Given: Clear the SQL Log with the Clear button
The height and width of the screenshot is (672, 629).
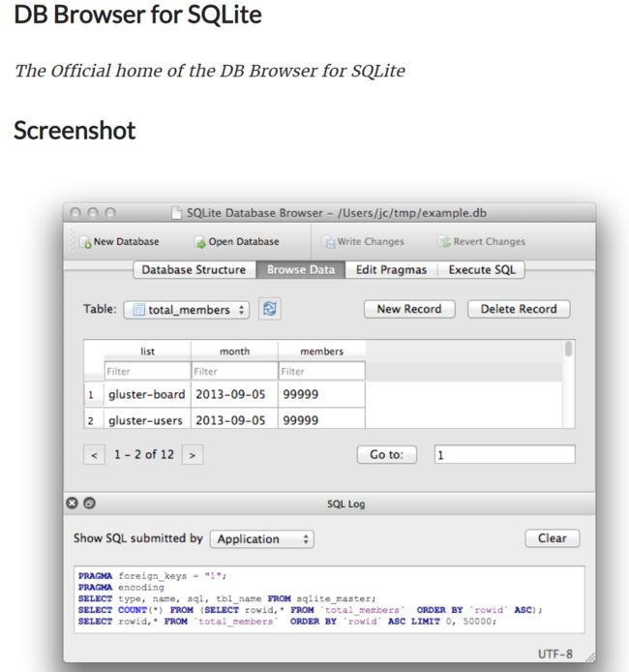Looking at the screenshot, I should pos(553,538).
